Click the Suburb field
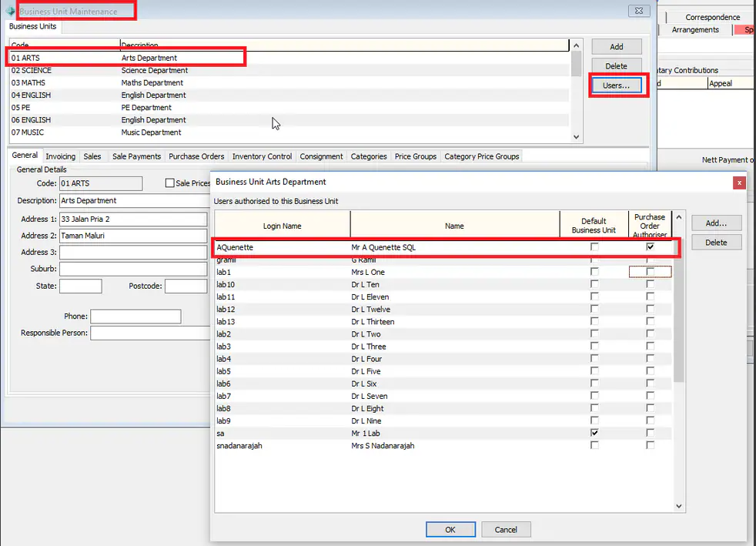Image resolution: width=756 pixels, height=546 pixels. point(133,269)
